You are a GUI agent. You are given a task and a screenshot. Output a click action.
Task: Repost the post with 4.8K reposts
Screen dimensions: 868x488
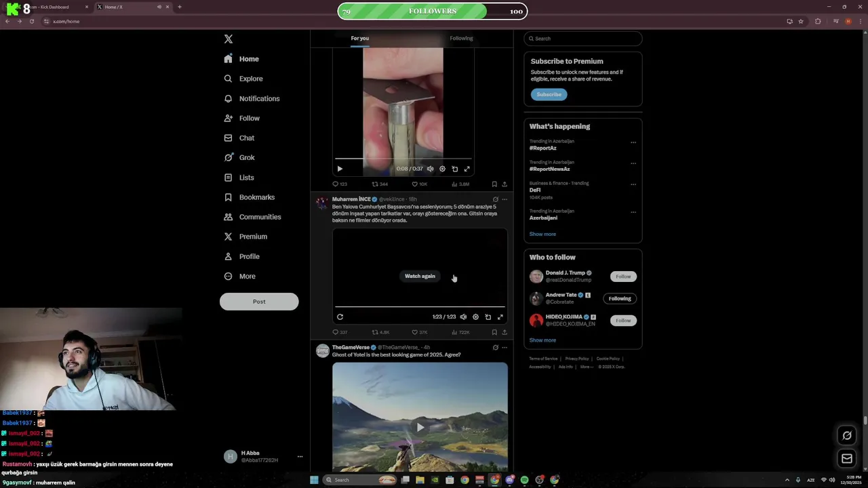pos(380,332)
